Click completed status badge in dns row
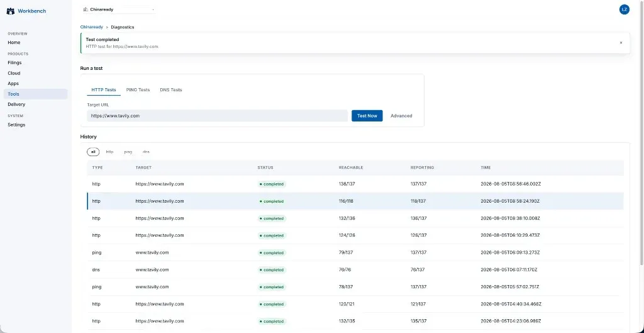644x333 pixels. tap(272, 270)
